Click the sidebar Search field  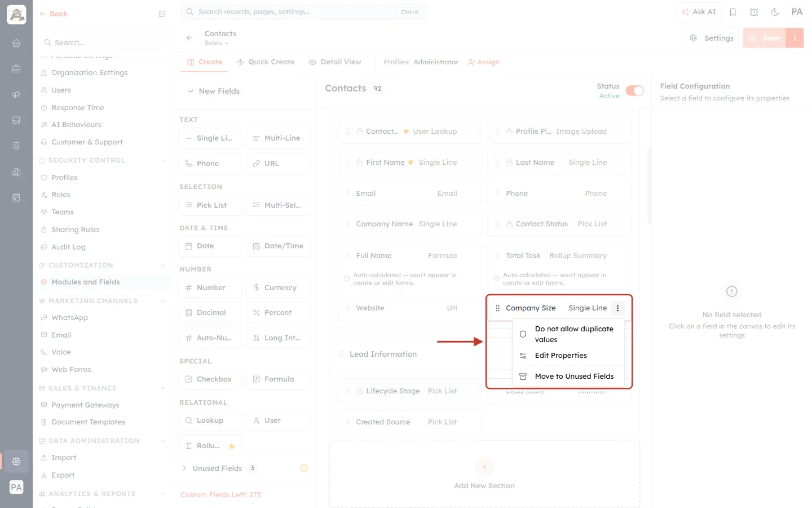[103, 42]
